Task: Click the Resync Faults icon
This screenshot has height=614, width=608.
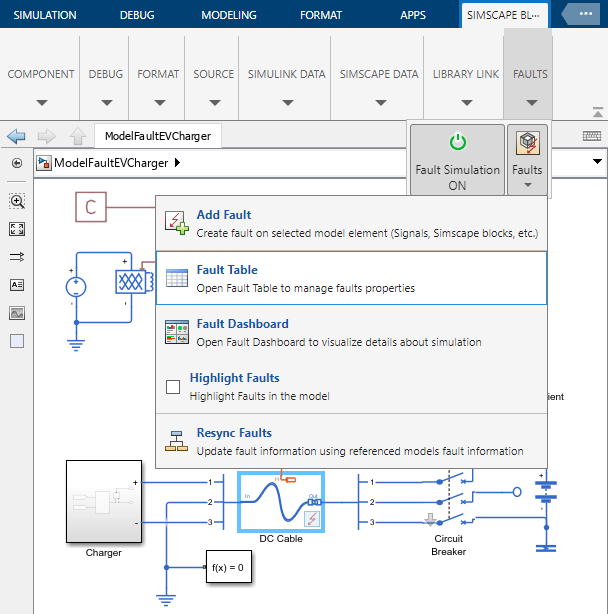Action: 176,440
